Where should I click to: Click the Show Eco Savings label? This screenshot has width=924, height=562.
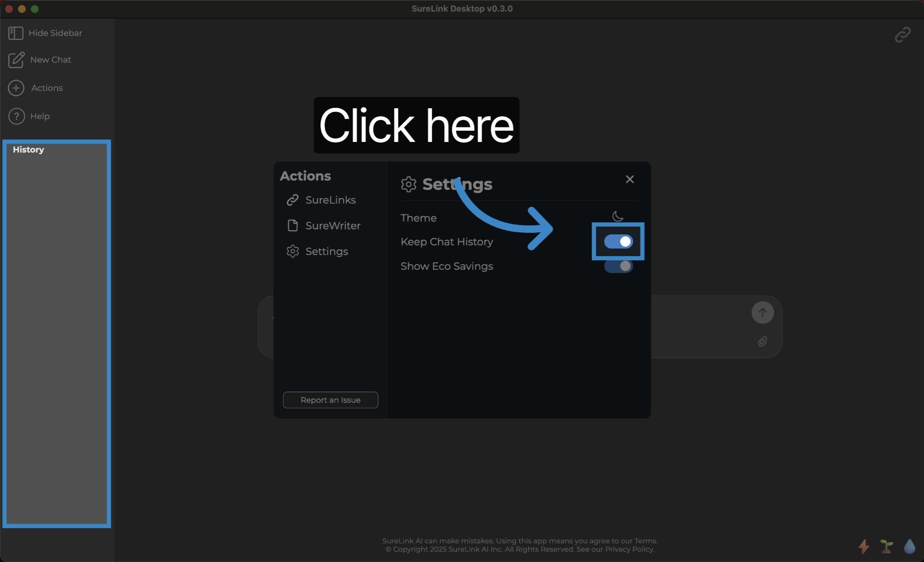tap(447, 266)
